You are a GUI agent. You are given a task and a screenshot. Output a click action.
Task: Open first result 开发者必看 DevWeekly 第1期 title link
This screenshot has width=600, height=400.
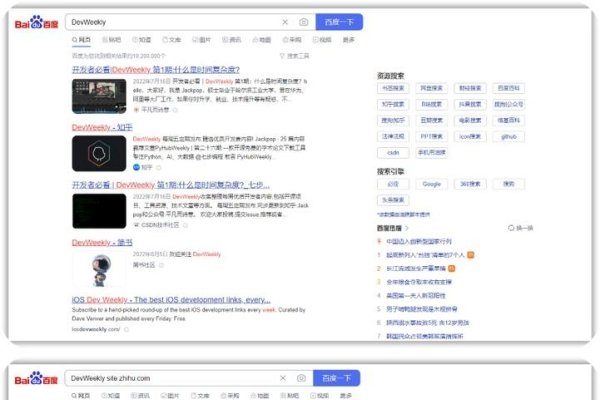coord(156,70)
